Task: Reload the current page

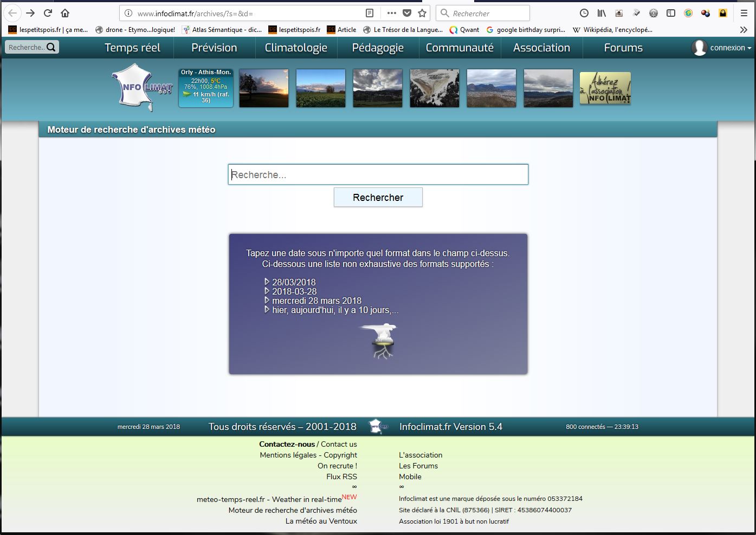Action: [x=48, y=13]
